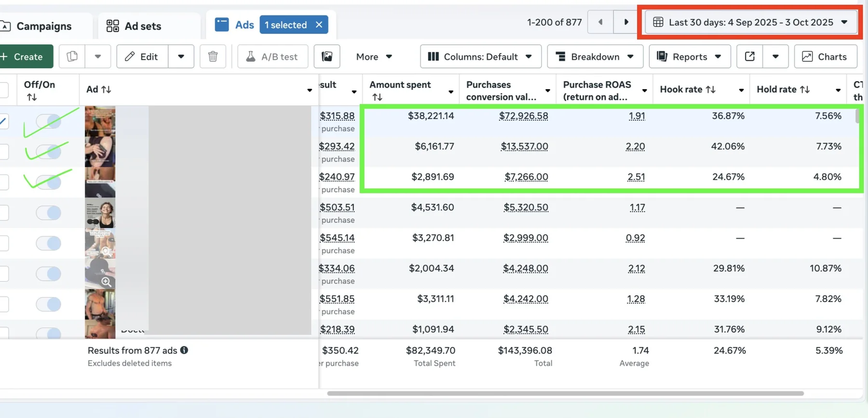Open the Charts view

coord(826,56)
